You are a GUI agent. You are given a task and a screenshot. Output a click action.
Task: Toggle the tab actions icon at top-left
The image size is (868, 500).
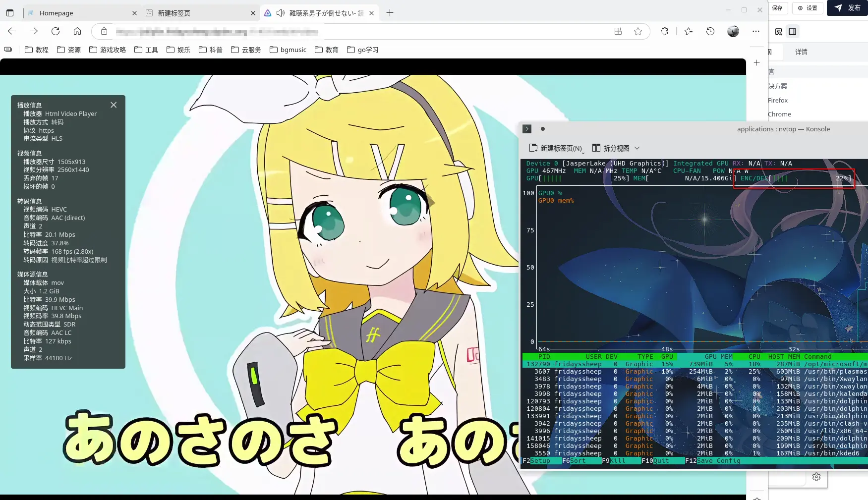(9, 12)
